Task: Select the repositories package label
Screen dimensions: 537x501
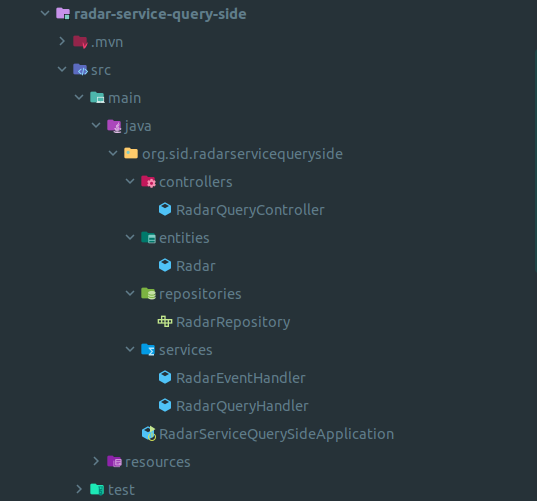Action: (x=200, y=295)
